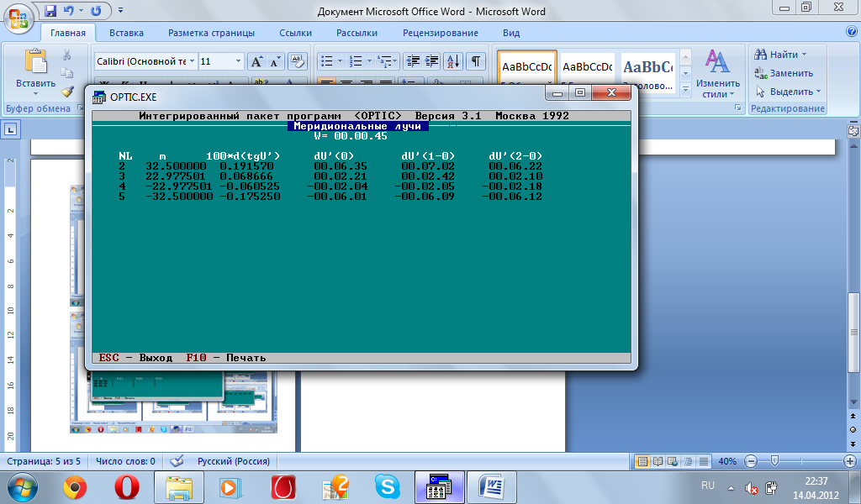This screenshot has height=504, width=861.
Task: Open the Ссылки tab
Action: (295, 33)
